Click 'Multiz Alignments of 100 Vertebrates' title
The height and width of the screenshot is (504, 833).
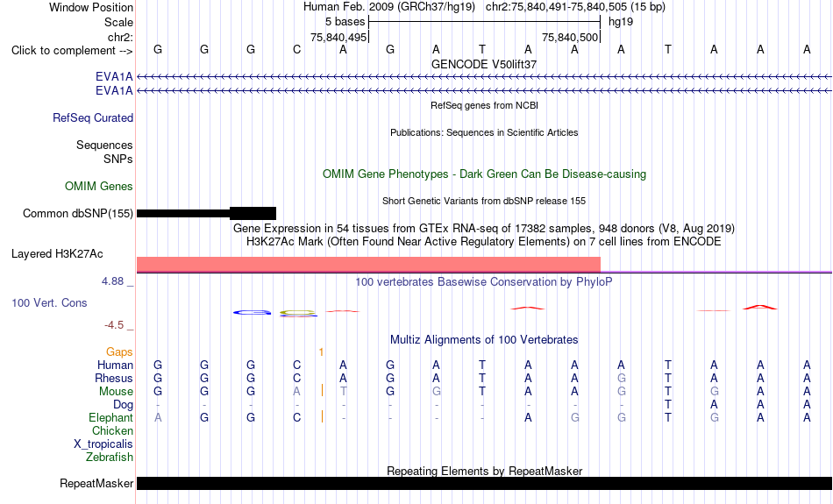tap(484, 340)
